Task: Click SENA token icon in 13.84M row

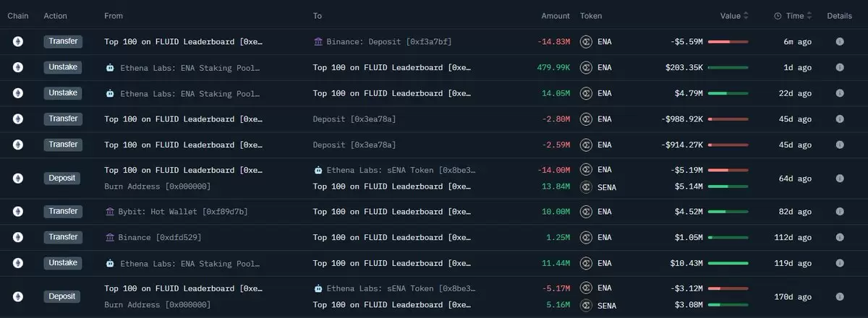Action: 587,186
